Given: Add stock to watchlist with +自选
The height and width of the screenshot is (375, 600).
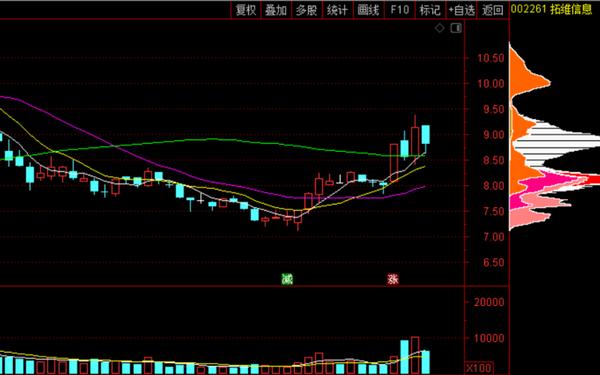Looking at the screenshot, I should (x=461, y=10).
